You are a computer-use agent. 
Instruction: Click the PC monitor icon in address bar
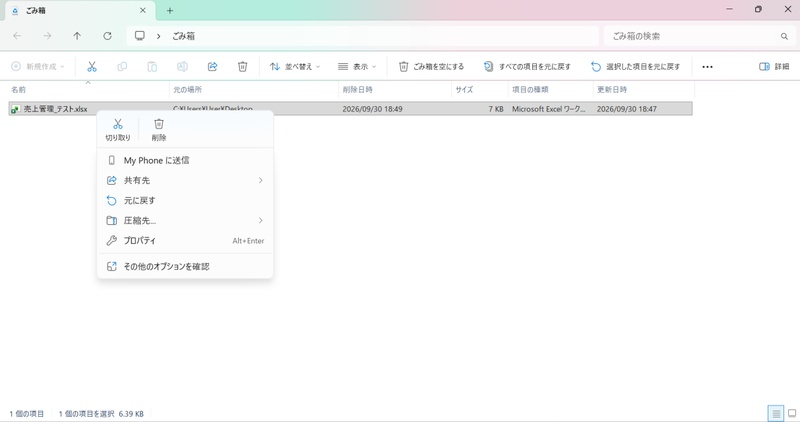click(x=140, y=36)
